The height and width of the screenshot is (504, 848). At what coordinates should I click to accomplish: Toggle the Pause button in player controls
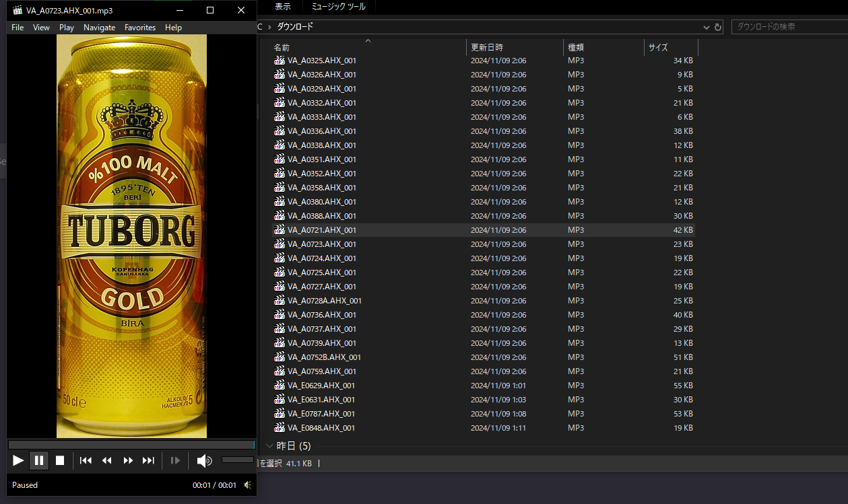coord(39,460)
